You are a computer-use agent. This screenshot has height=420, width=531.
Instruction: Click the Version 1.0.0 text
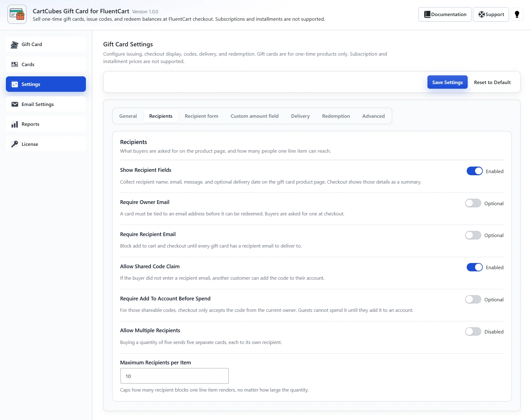coord(145,12)
